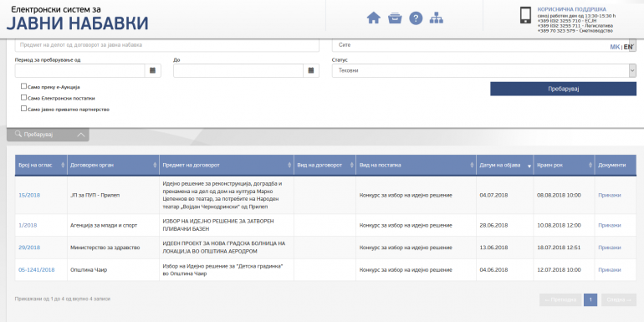
Task: Open notice 15/2018
Action: click(x=29, y=195)
